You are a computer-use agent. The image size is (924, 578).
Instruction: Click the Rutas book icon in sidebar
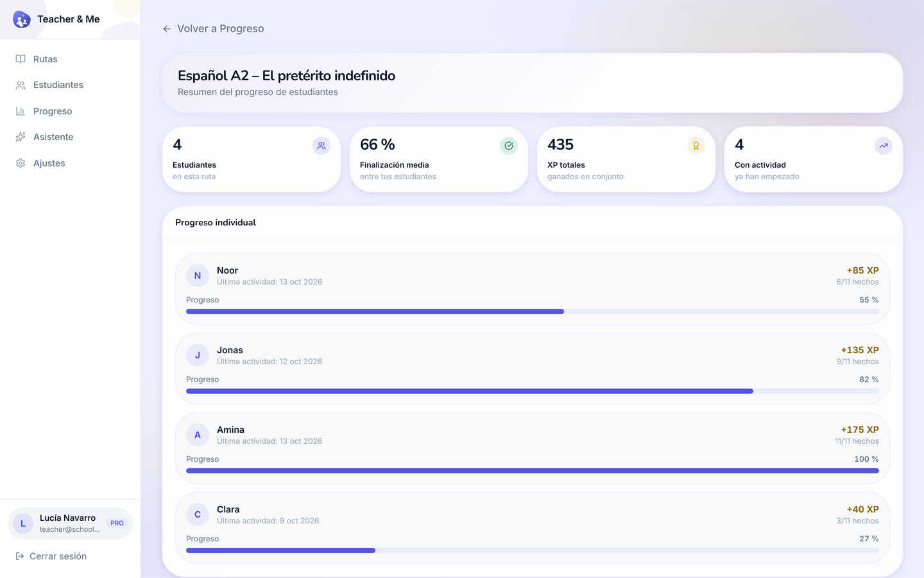coord(21,59)
